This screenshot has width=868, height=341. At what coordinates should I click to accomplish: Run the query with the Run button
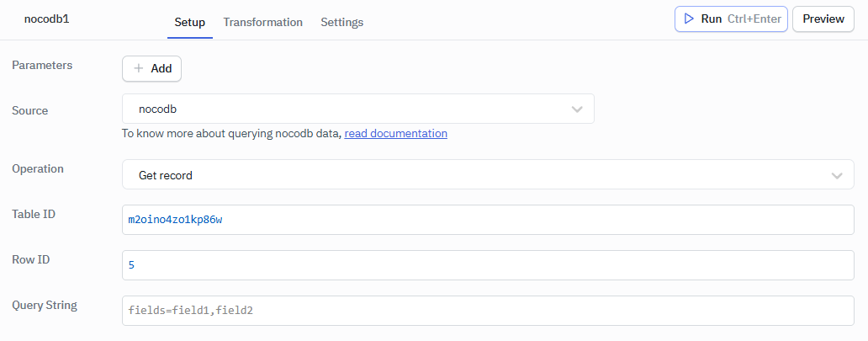click(x=730, y=19)
